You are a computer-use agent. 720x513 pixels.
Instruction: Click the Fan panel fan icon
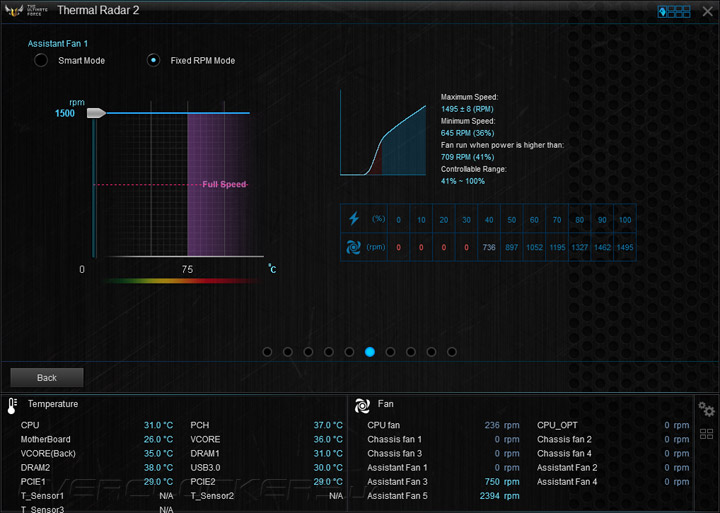[x=362, y=406]
